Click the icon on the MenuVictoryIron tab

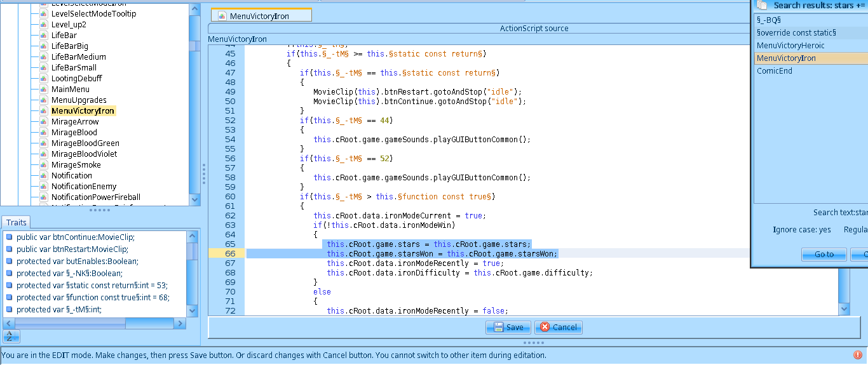[x=222, y=16]
